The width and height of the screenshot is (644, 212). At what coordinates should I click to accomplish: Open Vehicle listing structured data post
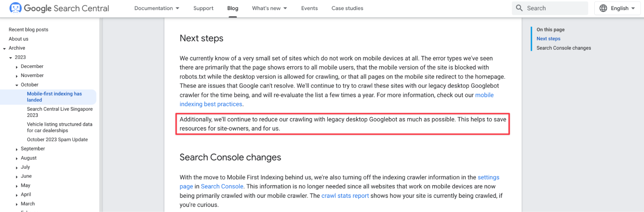[60, 127]
